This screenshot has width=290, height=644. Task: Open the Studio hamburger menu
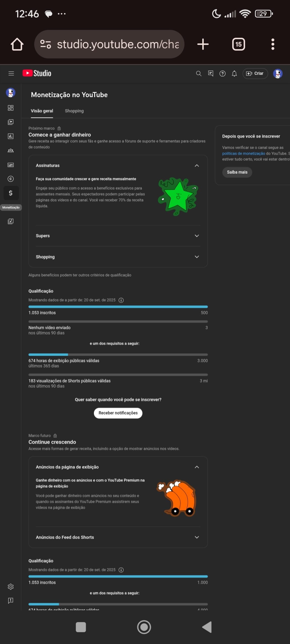[11, 73]
